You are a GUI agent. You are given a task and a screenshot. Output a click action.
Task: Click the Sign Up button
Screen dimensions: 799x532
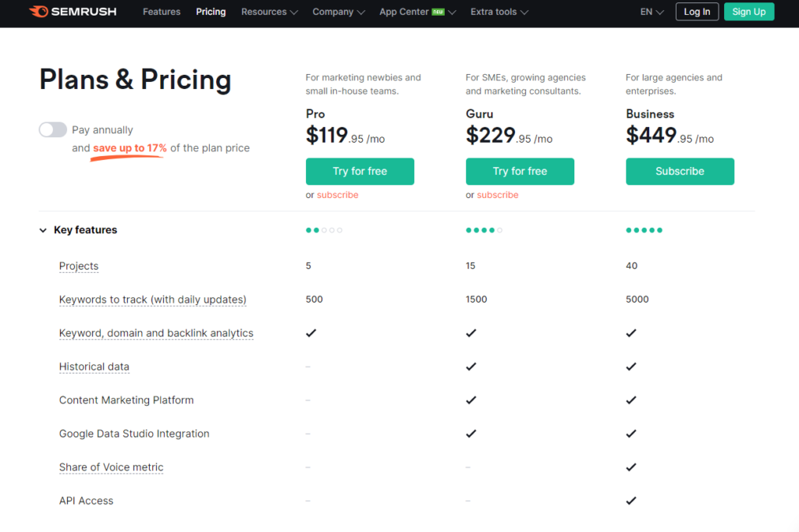tap(748, 12)
